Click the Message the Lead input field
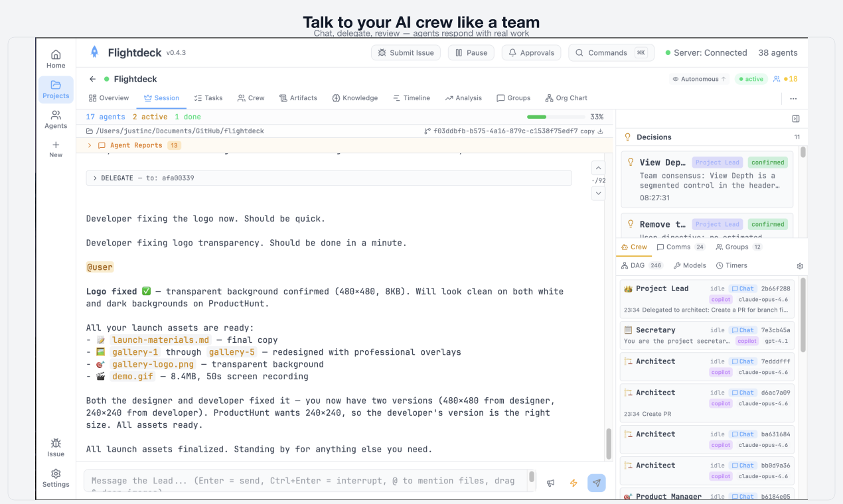Screen dimensions: 843x504 (x=305, y=481)
